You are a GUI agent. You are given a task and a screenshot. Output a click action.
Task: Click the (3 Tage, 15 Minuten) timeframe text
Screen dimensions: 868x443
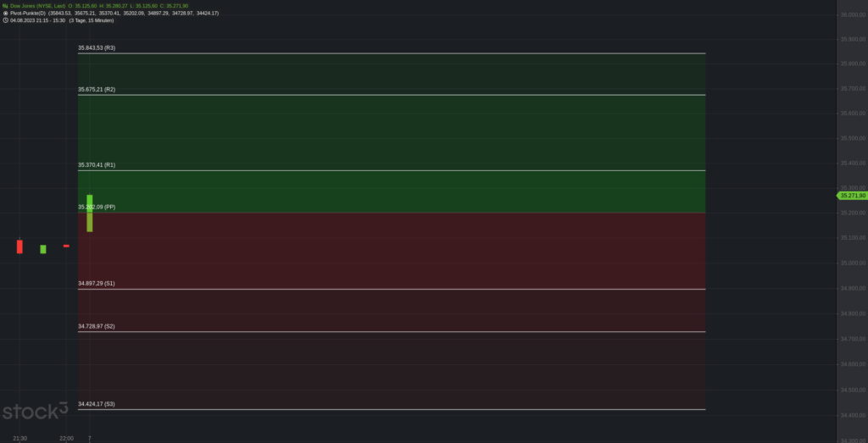click(x=92, y=20)
